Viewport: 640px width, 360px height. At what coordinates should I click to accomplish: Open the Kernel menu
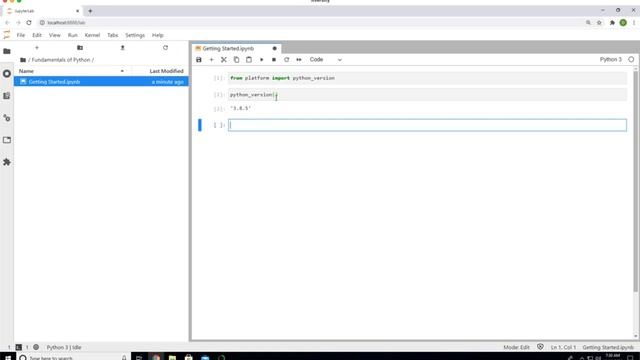pyautogui.click(x=92, y=35)
